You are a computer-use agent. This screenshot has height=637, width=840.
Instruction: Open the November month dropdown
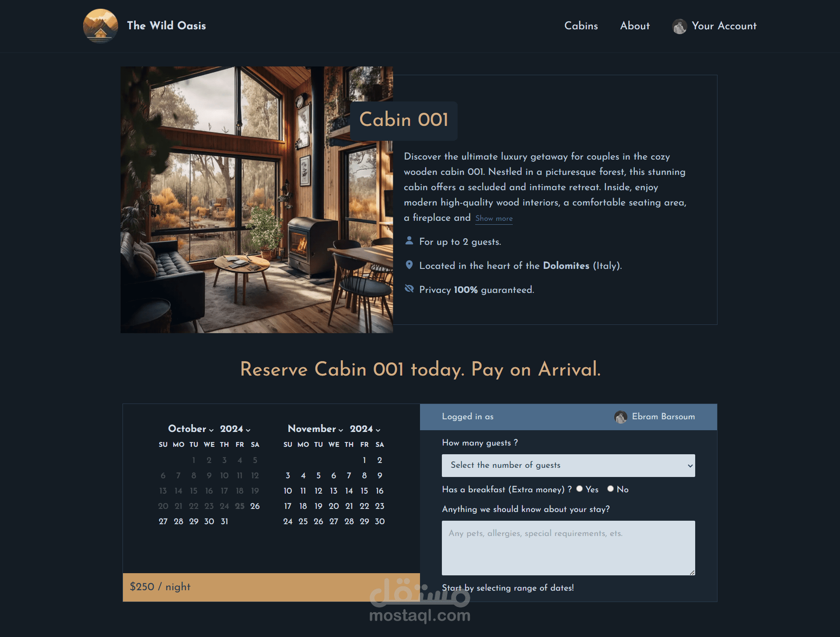coord(315,429)
